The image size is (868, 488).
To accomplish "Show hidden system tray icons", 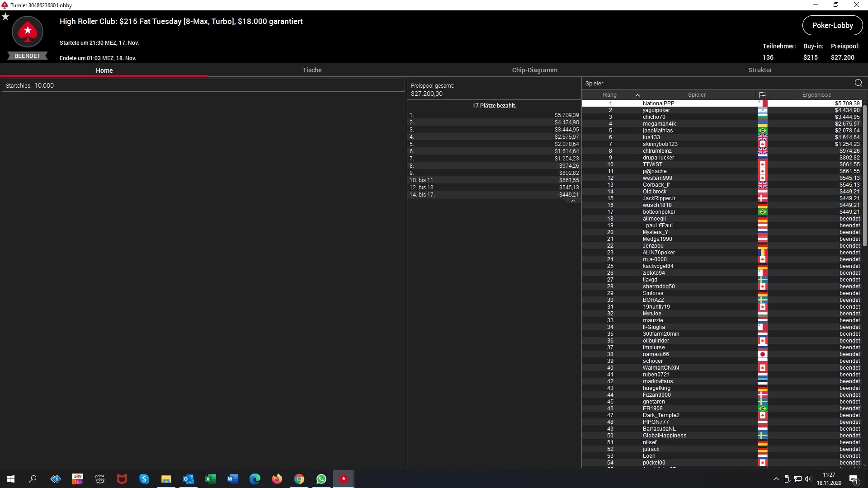I will (776, 479).
